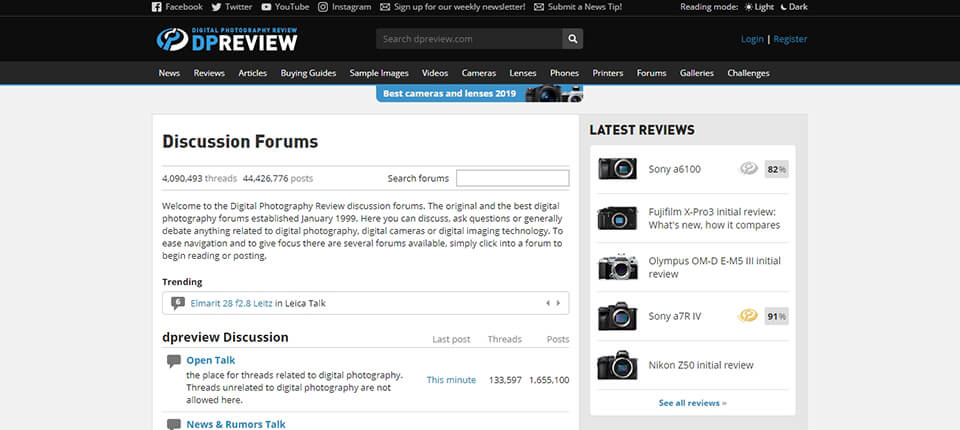Open Fujifilm X-Pro3 initial review link
The image size is (960, 430).
(x=714, y=218)
